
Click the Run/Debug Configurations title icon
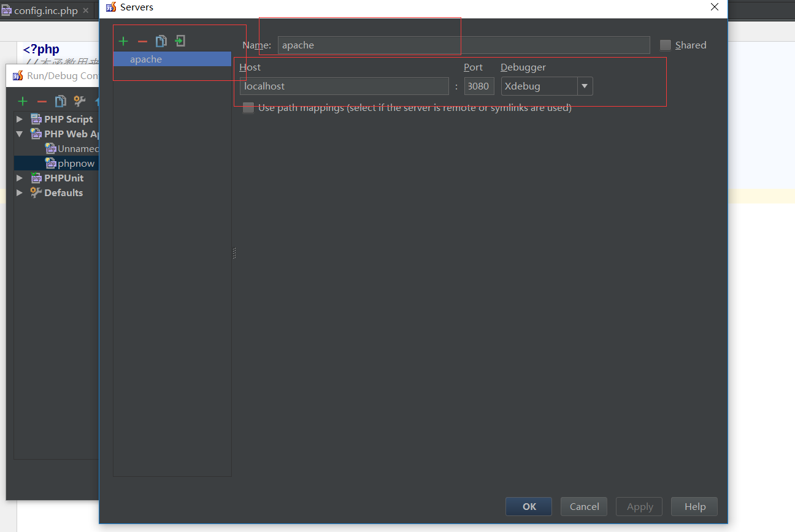18,76
